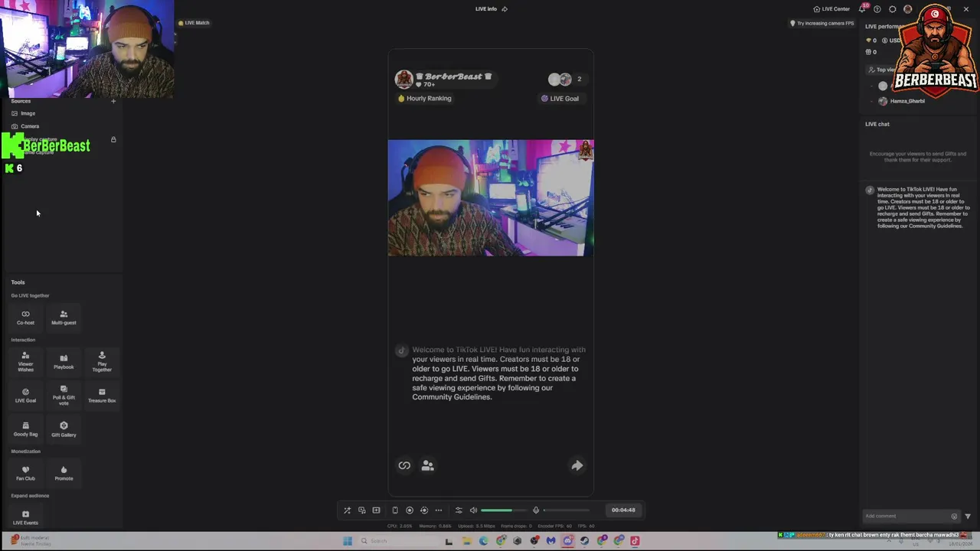Open the audio mixer settings icon
This screenshot has width=980, height=551.
[x=459, y=510]
